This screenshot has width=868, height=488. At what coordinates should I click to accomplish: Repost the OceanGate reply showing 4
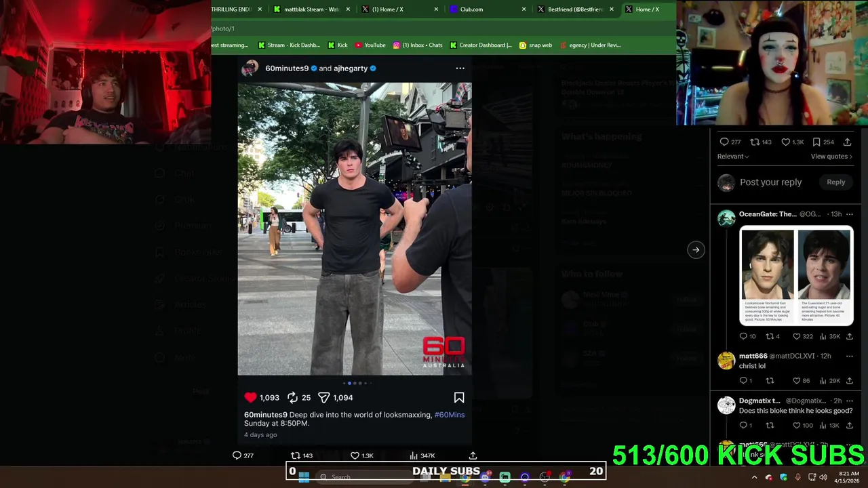tap(770, 336)
